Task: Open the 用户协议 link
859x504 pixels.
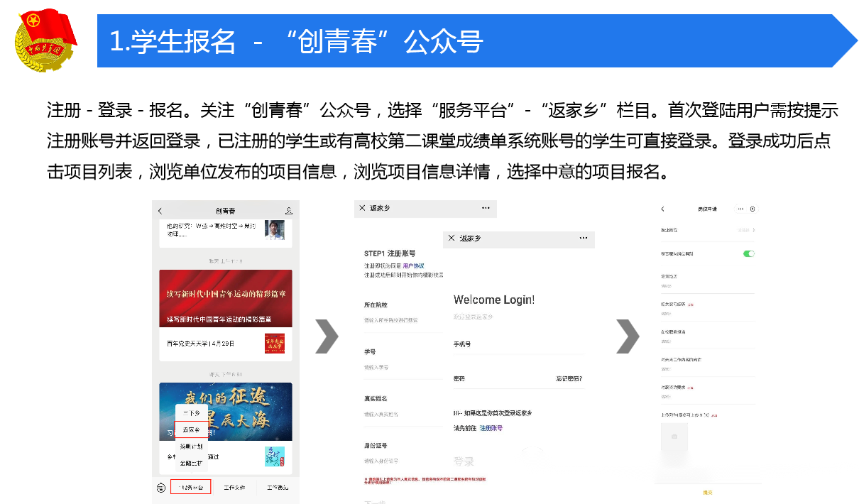Action: [x=413, y=265]
